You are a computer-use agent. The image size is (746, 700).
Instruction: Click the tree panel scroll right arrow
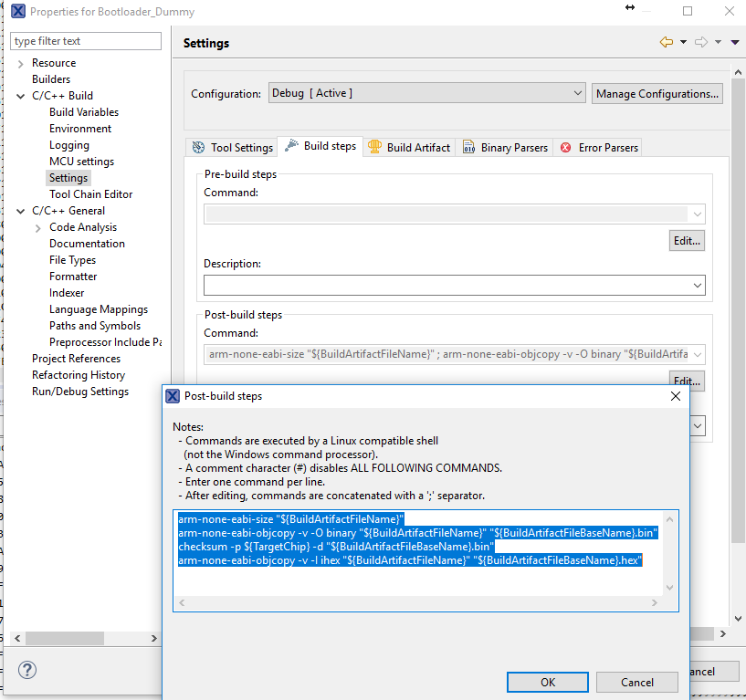[153, 638]
